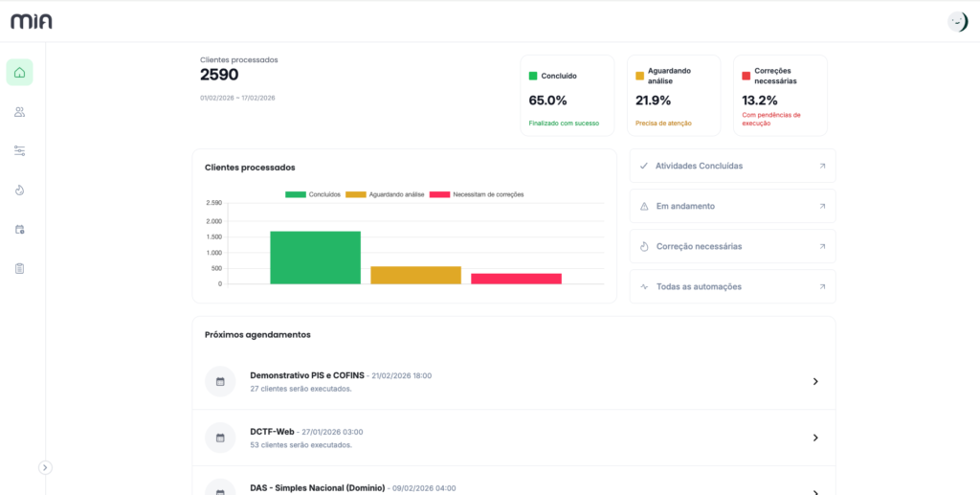The height and width of the screenshot is (495, 980).
Task: Click the green Concluídos bar in chart
Action: (315, 259)
